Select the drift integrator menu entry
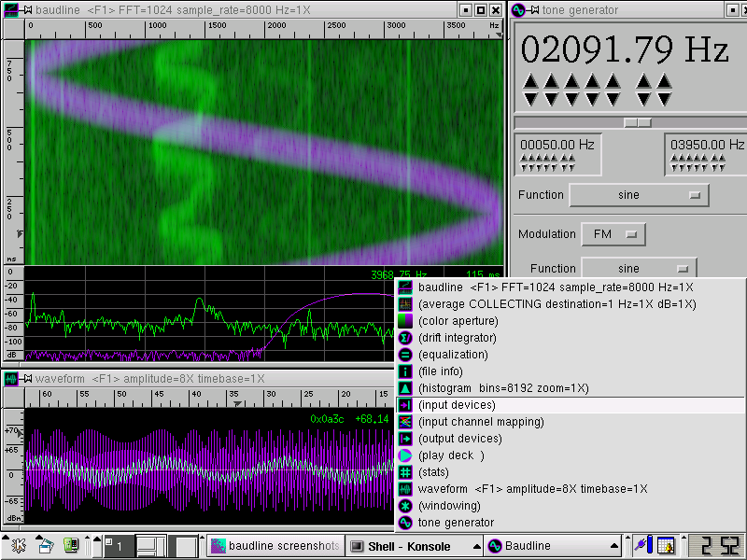 point(457,338)
